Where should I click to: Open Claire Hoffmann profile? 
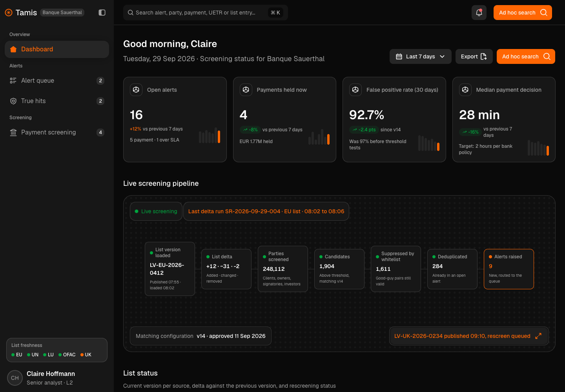coord(57,378)
